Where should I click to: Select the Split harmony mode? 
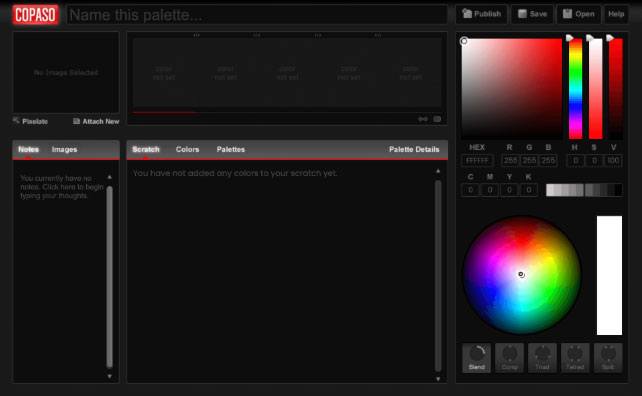tap(608, 358)
